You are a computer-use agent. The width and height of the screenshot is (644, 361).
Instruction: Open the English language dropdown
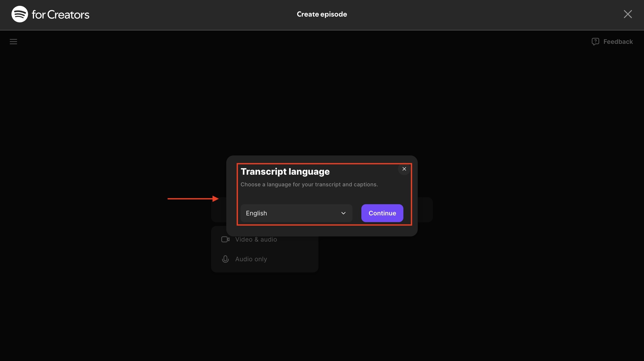[296, 213]
